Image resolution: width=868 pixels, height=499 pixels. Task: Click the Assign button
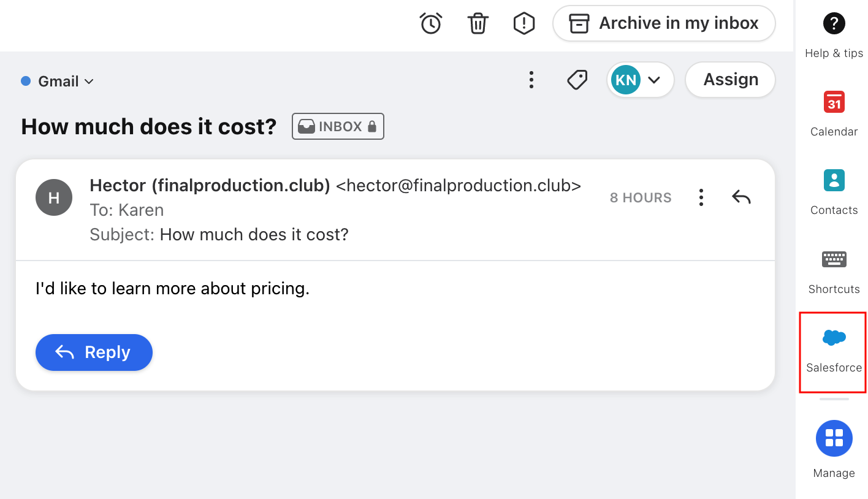[x=730, y=80]
